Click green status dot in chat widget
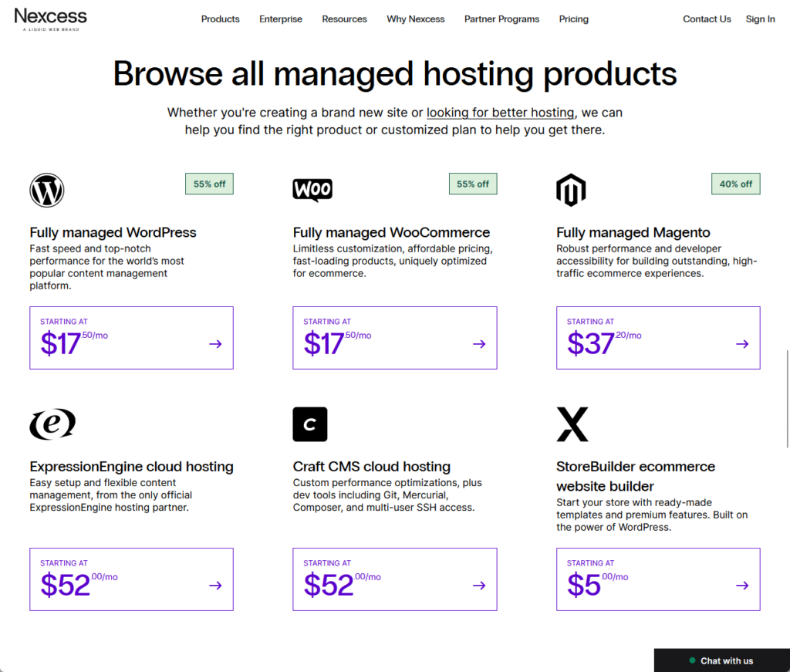Screen dimensions: 790x672 (692, 660)
